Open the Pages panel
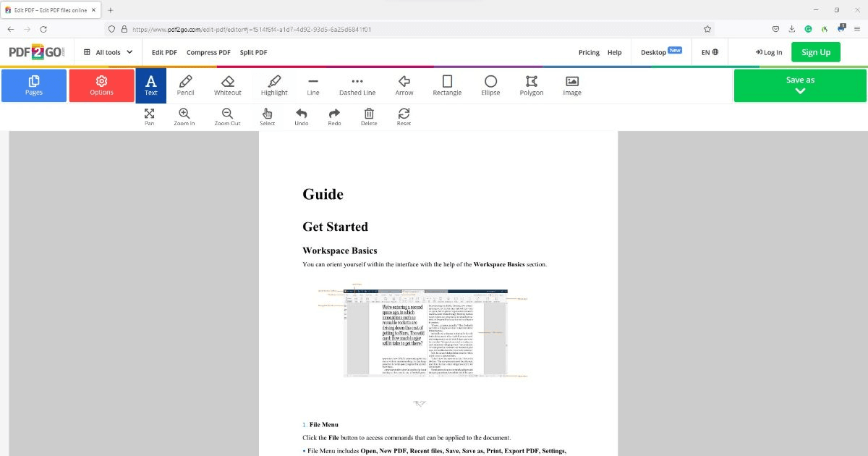 (x=34, y=85)
